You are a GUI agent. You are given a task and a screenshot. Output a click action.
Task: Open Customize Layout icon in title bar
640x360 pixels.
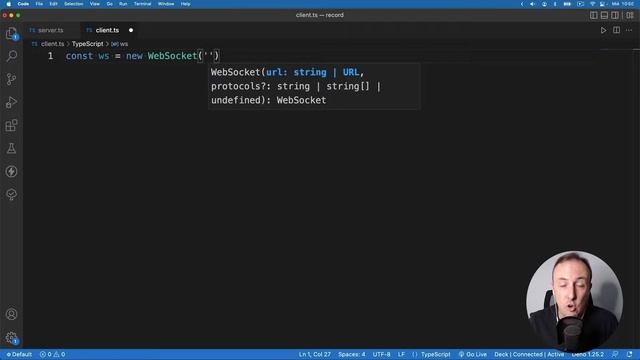[630, 15]
